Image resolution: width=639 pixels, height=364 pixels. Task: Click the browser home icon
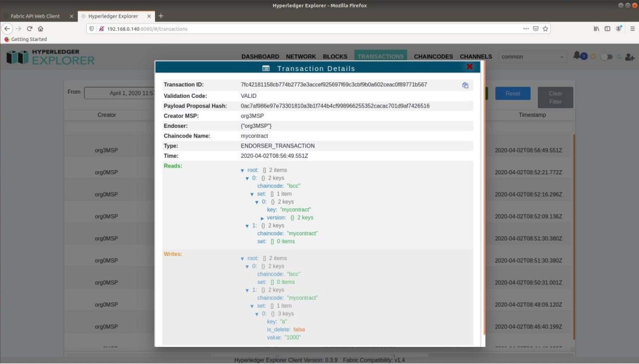click(41, 29)
